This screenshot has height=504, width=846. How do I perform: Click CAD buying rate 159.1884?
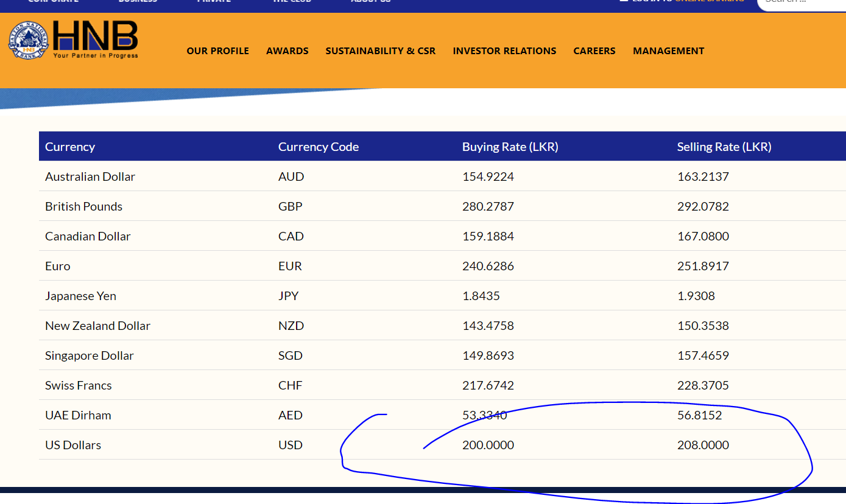coord(488,236)
